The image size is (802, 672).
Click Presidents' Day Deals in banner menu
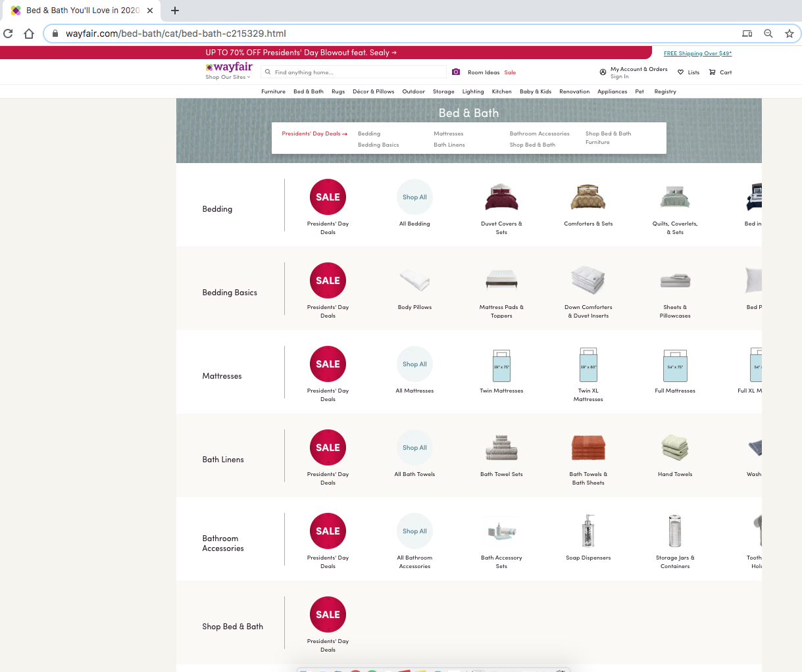pos(314,133)
